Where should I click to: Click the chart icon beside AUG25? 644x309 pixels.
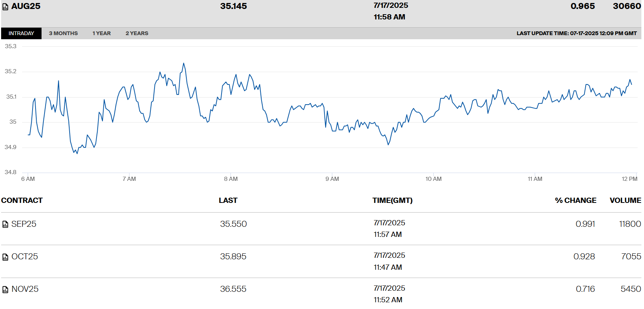5,7
